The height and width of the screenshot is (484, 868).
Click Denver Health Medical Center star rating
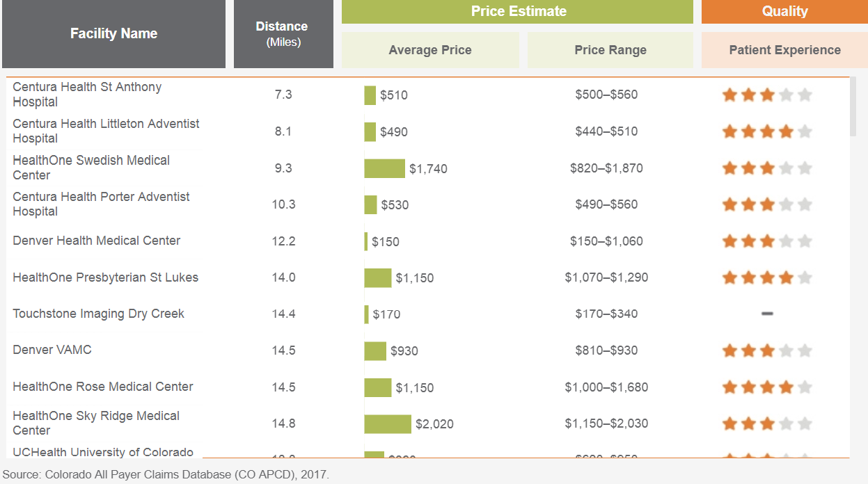[x=767, y=241]
